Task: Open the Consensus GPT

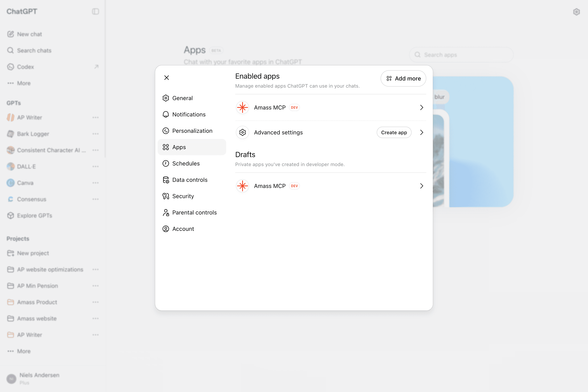Action: coord(53,199)
